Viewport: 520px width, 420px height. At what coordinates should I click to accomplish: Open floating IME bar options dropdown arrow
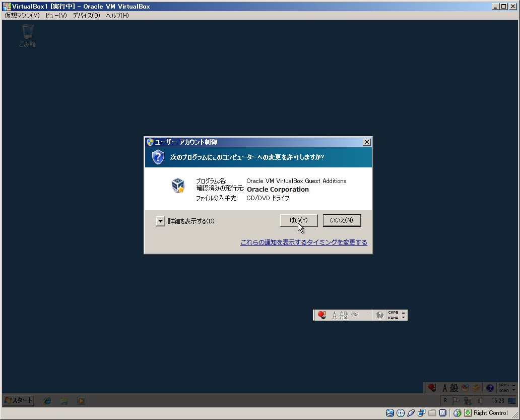pyautogui.click(x=403, y=318)
